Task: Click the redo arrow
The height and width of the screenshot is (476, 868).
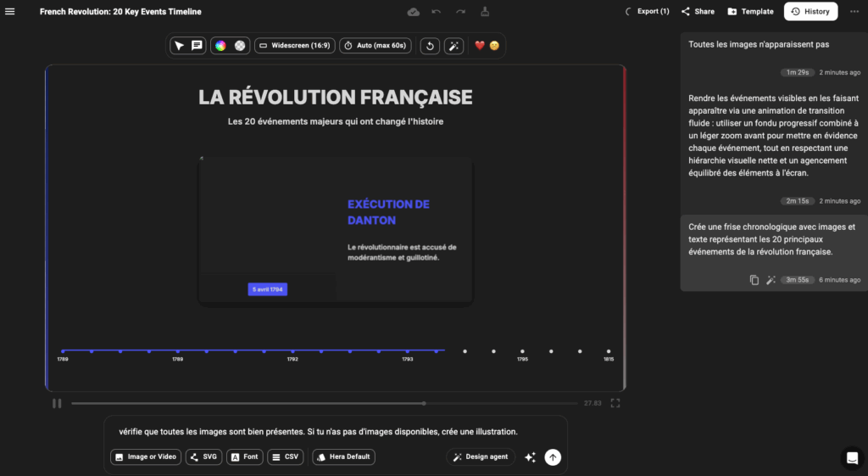Action: [x=460, y=12]
